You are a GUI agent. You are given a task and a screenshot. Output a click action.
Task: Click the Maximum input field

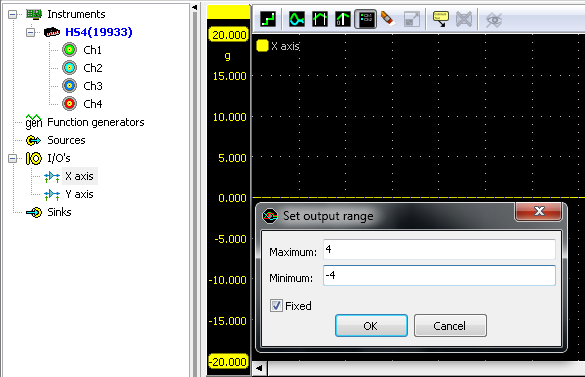coord(439,249)
